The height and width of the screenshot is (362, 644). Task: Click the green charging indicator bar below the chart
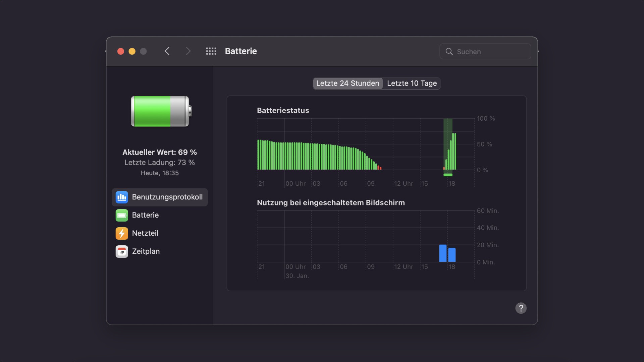coord(448,175)
